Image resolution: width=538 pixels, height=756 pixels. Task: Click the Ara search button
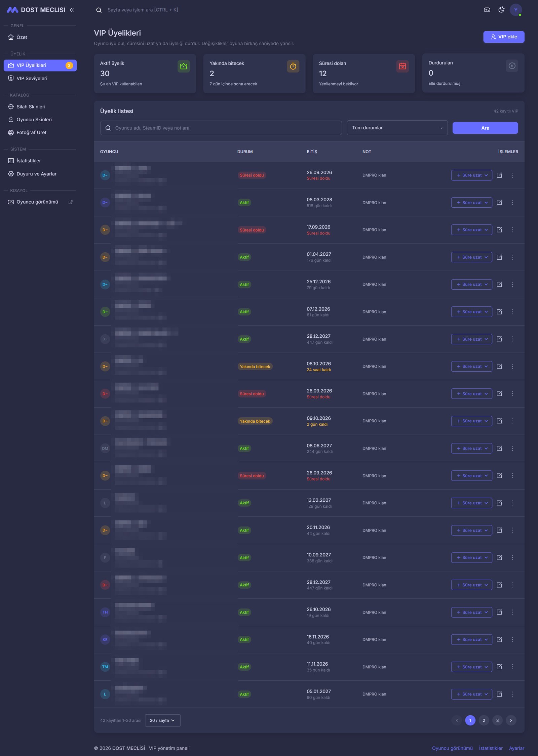coord(485,128)
